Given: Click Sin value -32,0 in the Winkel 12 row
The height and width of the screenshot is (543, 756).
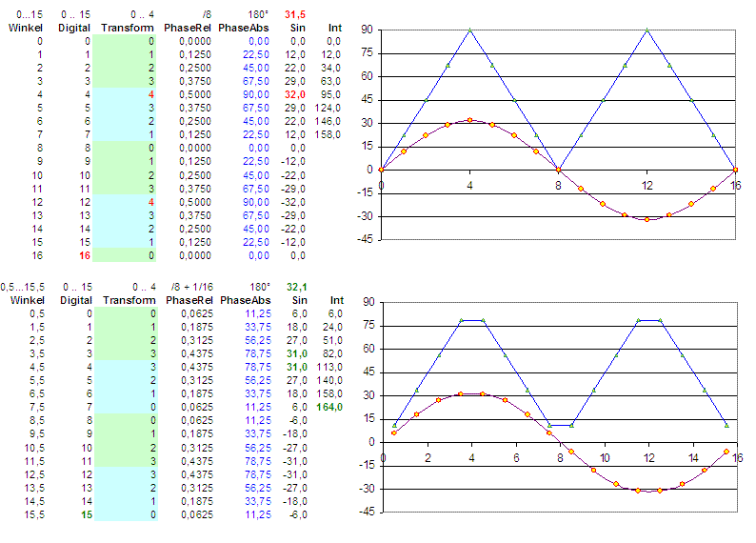Looking at the screenshot, I should [293, 202].
